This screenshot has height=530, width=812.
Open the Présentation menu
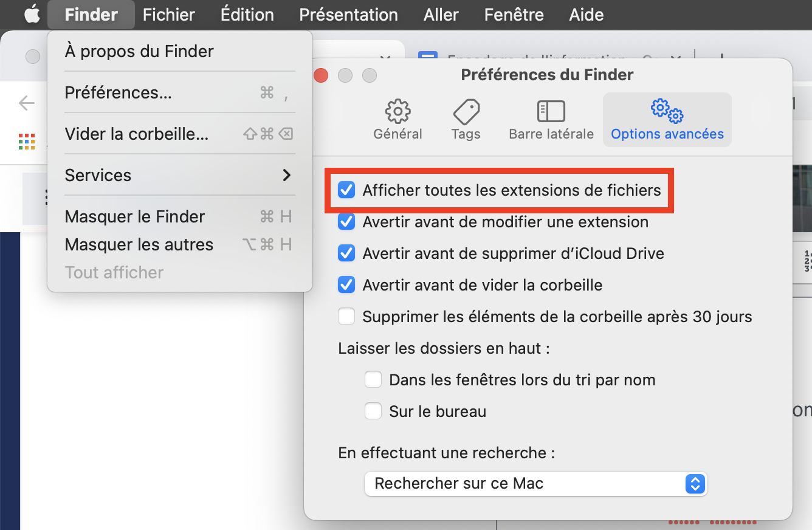click(x=348, y=15)
